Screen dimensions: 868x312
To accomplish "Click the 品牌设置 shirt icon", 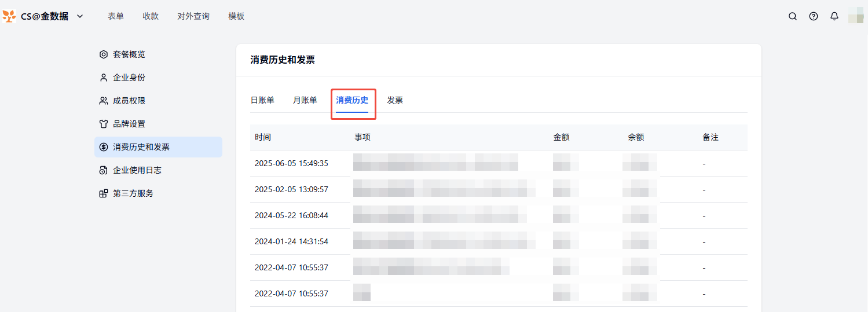I will click(x=104, y=124).
